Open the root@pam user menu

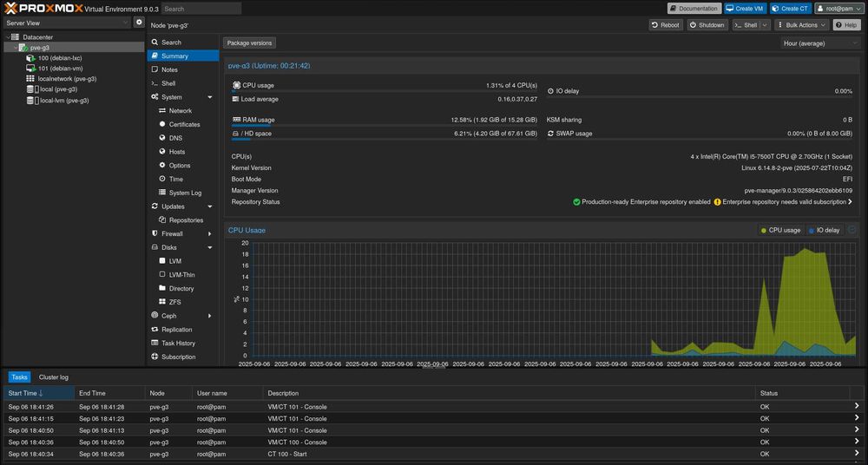click(838, 9)
